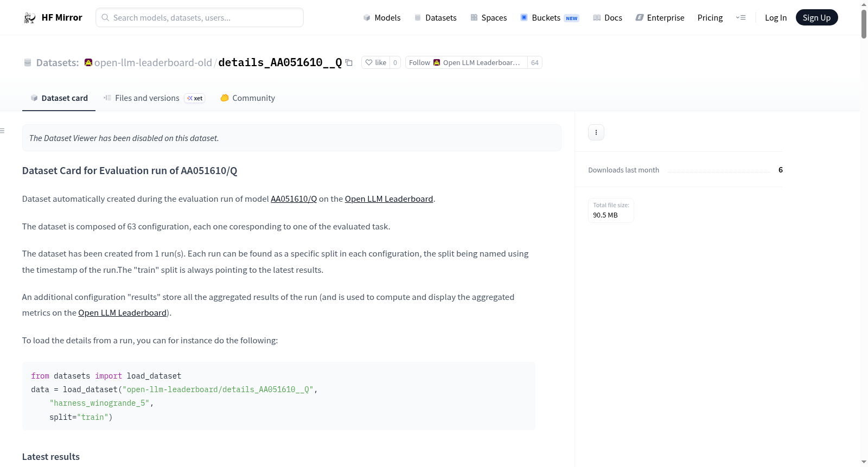
Task: Click the HF Mirror logo icon
Action: click(x=30, y=17)
